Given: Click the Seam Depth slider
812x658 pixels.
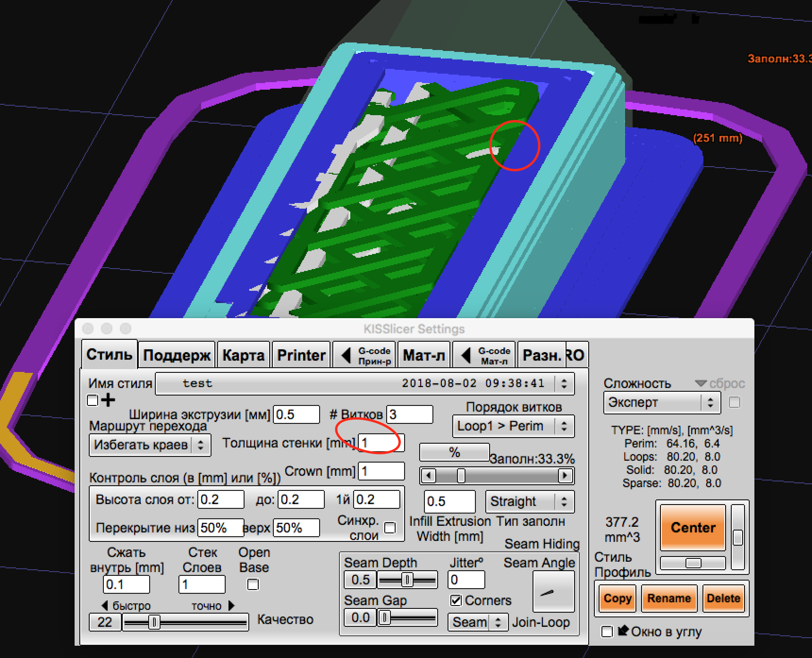Looking at the screenshot, I should [407, 580].
